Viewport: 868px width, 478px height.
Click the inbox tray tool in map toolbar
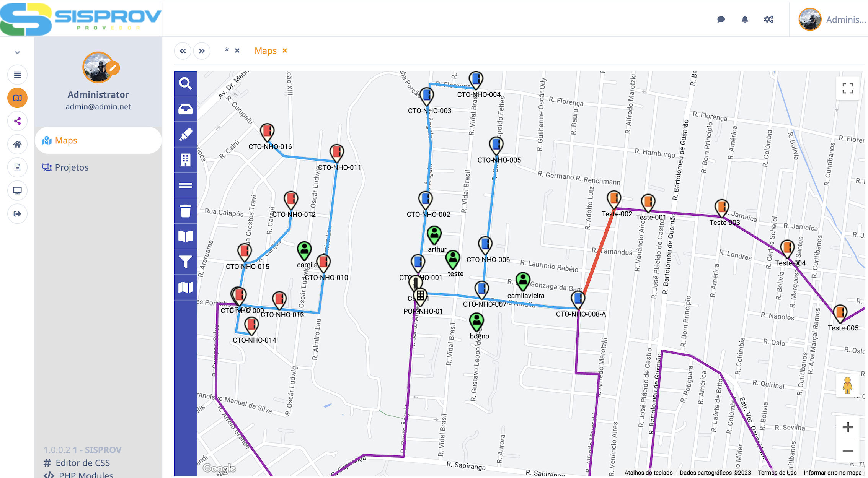(186, 109)
